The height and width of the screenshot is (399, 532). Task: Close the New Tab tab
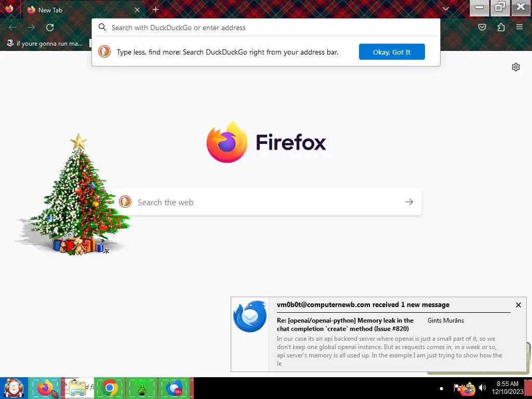point(137,10)
